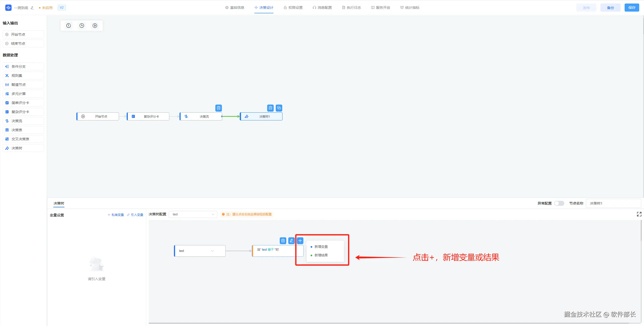Image resolution: width=644 pixels, height=326 pixels.
Task: Click the edit pencil icon above condition node
Action: coord(291,241)
